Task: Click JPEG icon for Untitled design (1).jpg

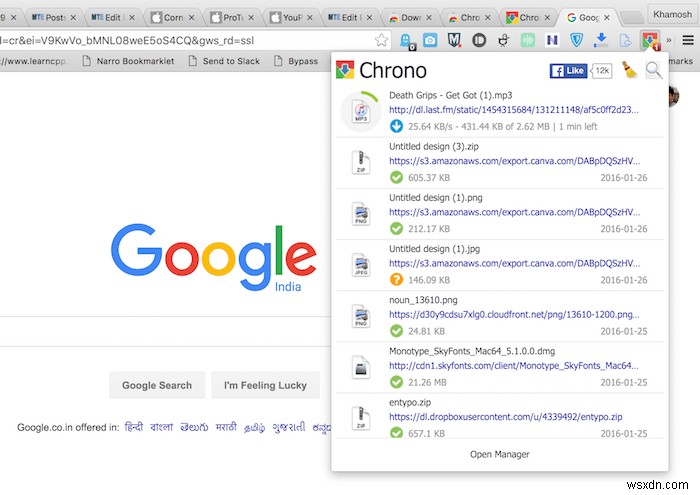Action: point(361,265)
